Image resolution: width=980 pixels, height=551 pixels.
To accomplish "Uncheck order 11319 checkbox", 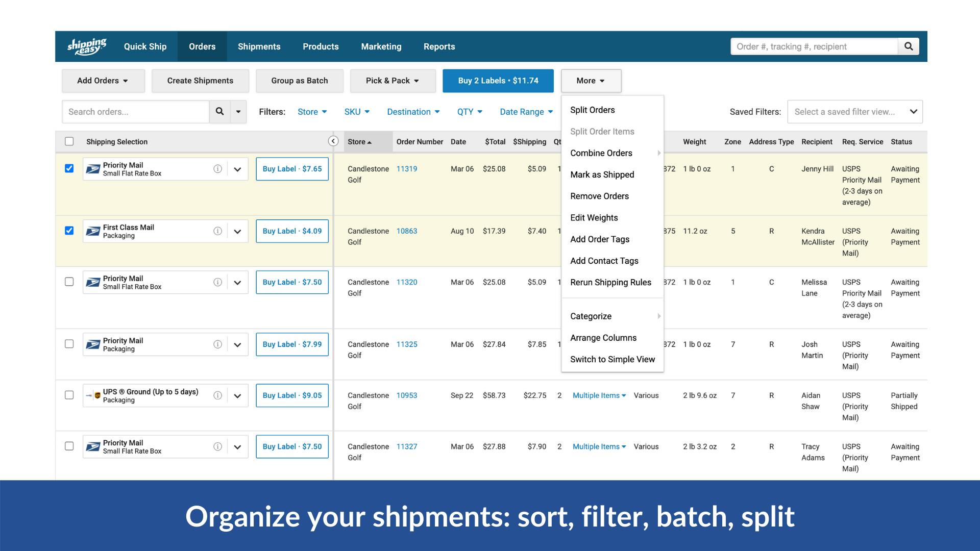I will pyautogui.click(x=69, y=168).
